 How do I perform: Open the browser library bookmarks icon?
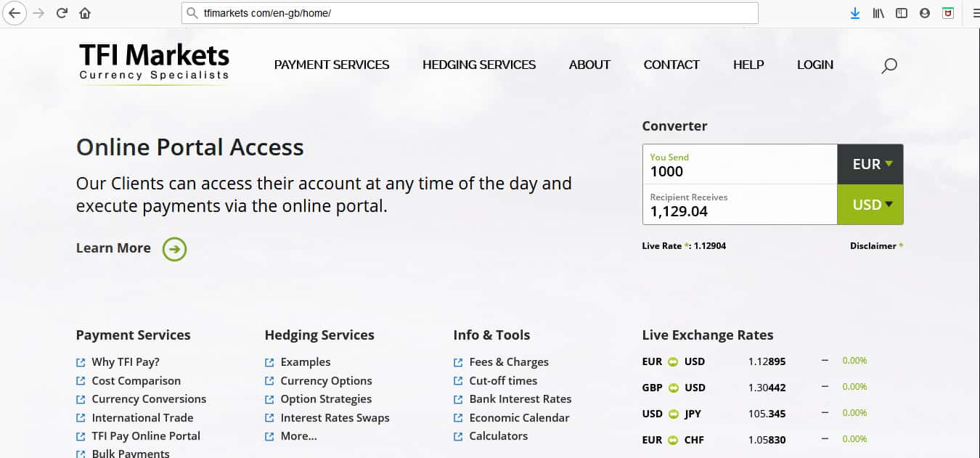(878, 13)
